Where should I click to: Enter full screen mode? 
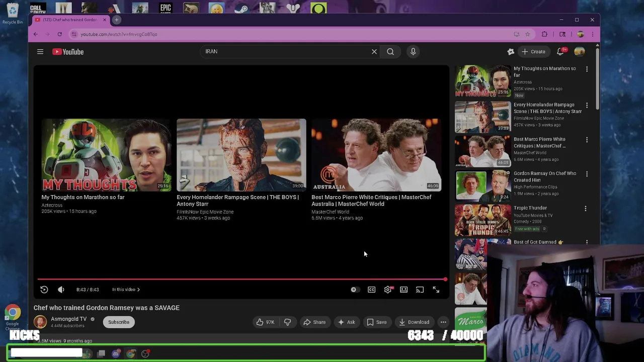coord(436,290)
